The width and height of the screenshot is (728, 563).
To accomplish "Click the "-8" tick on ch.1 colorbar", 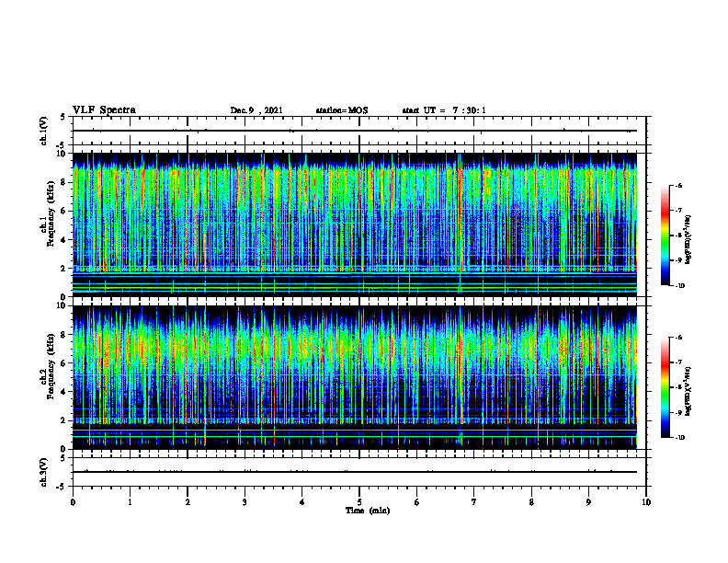I will (x=678, y=236).
